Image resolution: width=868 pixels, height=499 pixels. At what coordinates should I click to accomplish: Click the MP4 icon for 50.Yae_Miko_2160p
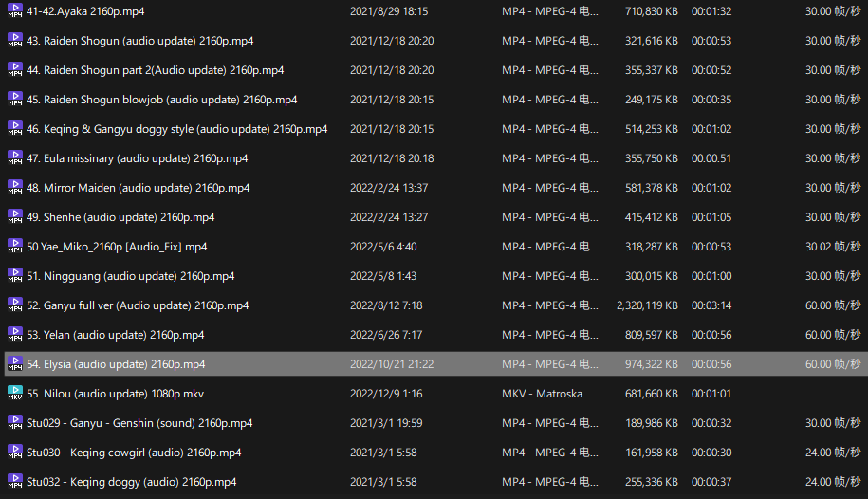tap(15, 246)
